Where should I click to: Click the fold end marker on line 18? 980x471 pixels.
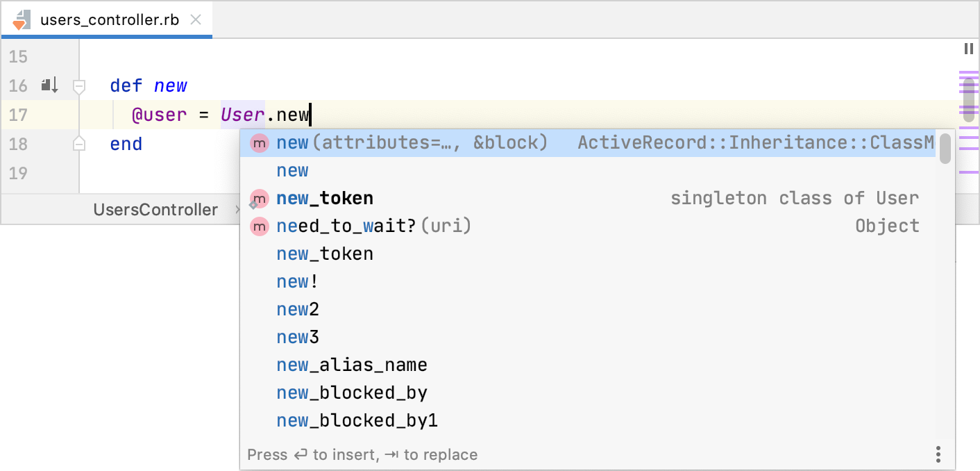click(x=79, y=144)
